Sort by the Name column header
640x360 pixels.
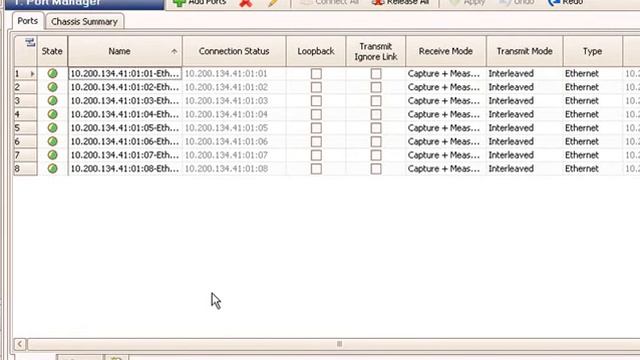[x=125, y=51]
